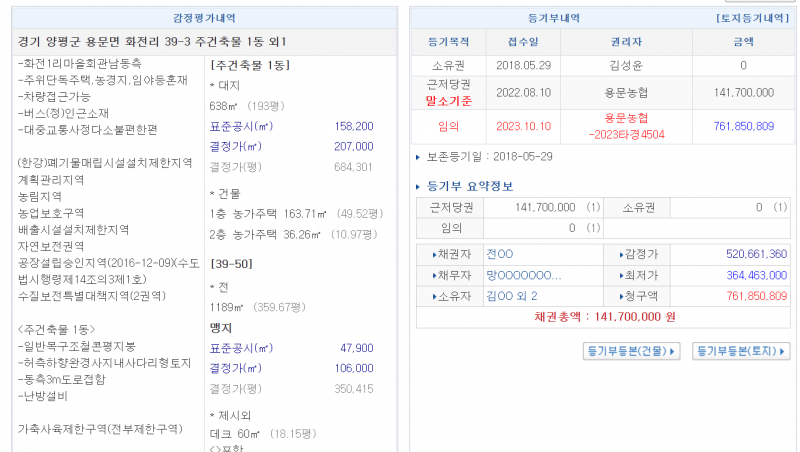
Task: Open the 토지등기내역 link
Action: point(754,18)
